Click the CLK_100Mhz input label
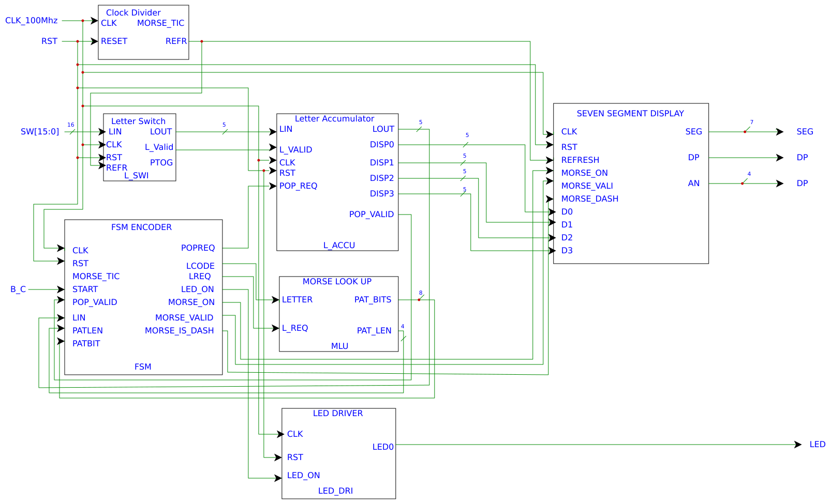831x504 pixels. tap(32, 21)
